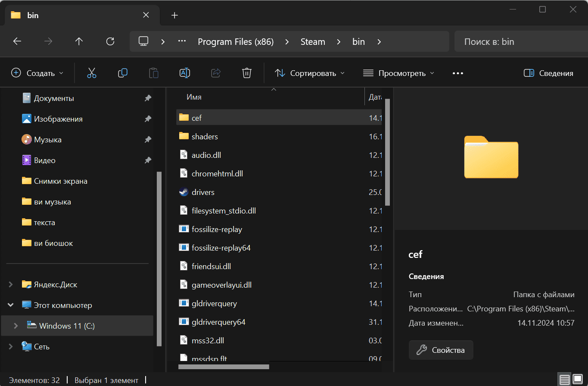Go forward with the right arrow
Image resolution: width=588 pixels, height=386 pixels.
click(x=48, y=41)
